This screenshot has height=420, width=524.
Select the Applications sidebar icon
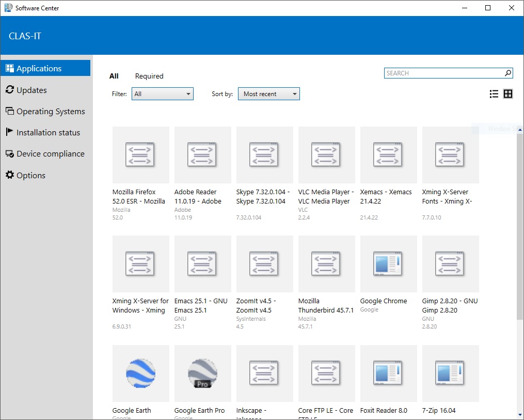click(9, 68)
